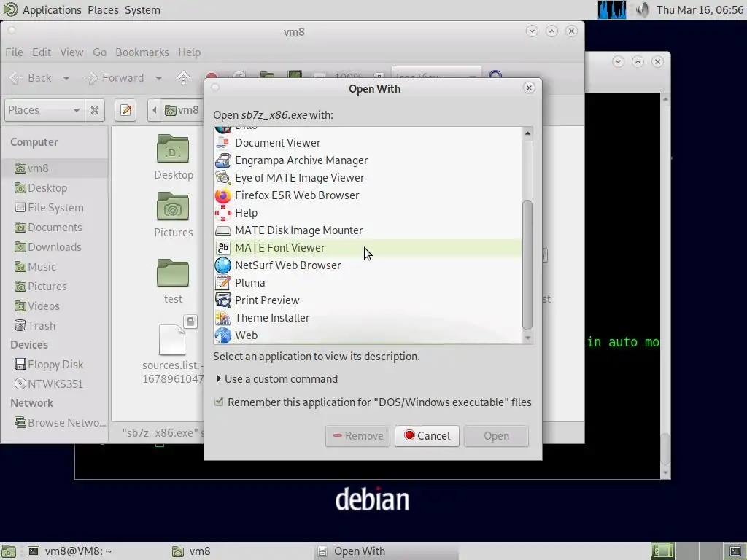
Task: Pick Theme Installer icon in list
Action: click(222, 318)
